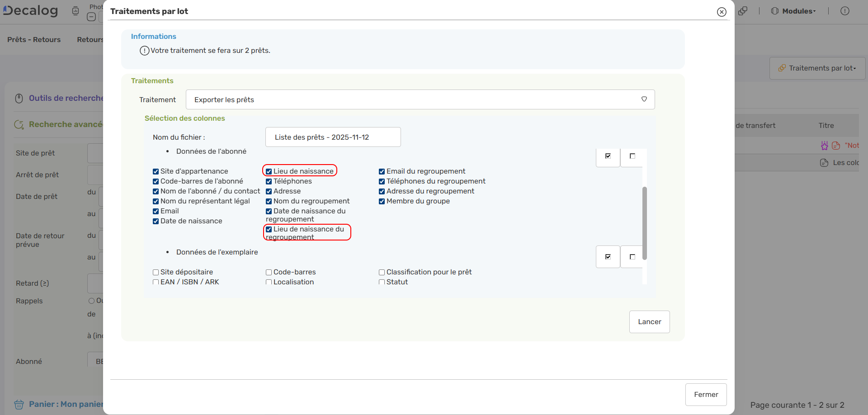Enable the Code-barres exemplaire checkbox
Screen dimensions: 868x415
coord(269,272)
